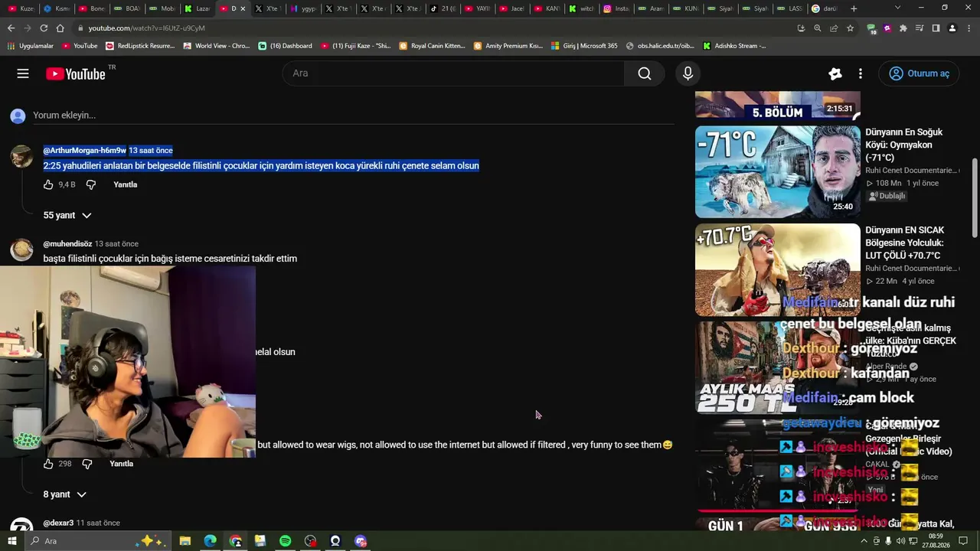
Task: Click the Windows taskbar Ara search box
Action: (97, 541)
